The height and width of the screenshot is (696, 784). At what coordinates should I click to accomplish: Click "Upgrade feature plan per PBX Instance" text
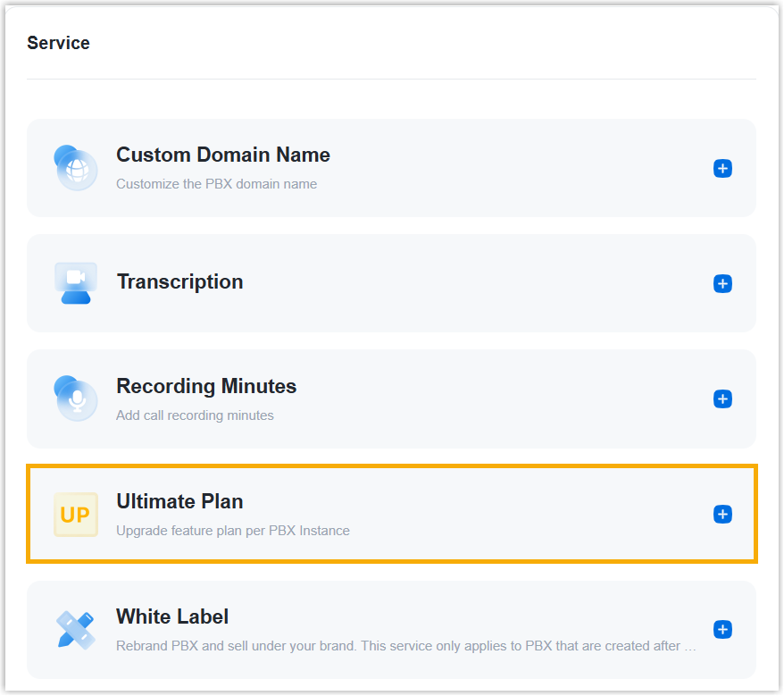233,531
